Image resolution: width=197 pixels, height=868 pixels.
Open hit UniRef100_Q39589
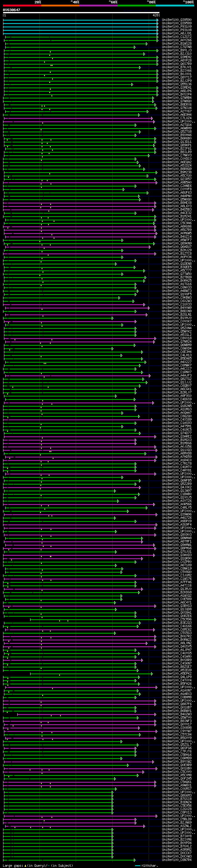(177, 23)
